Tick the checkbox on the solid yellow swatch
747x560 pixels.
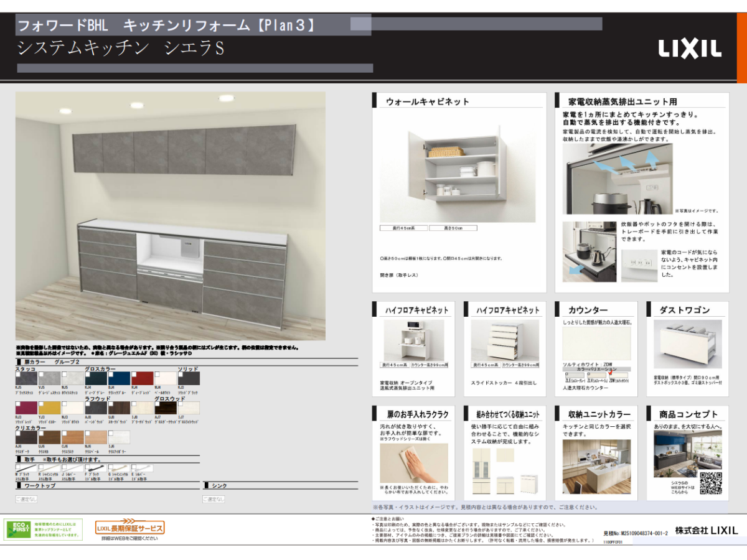tap(42, 404)
